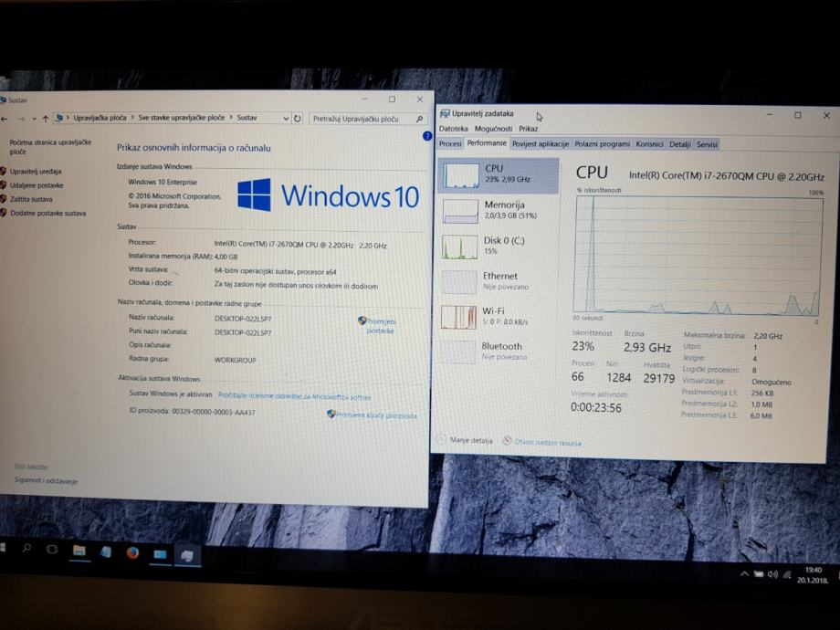Select CPU in Task Manager sidebar
This screenshot has height=630, width=840.
point(499,175)
